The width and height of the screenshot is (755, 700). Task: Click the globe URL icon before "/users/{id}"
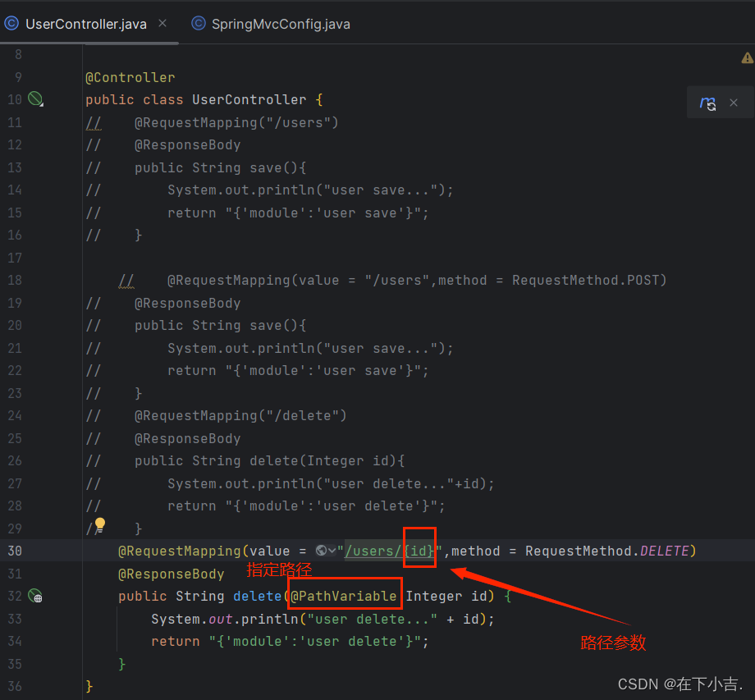(321, 551)
